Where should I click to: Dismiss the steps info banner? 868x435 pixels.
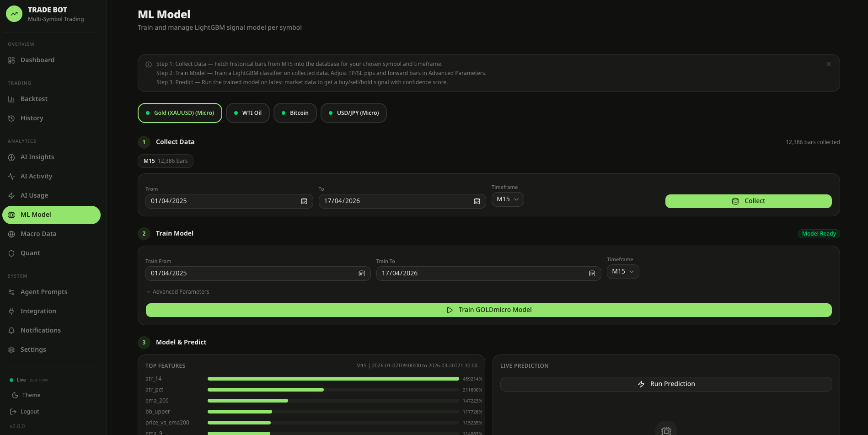829,64
